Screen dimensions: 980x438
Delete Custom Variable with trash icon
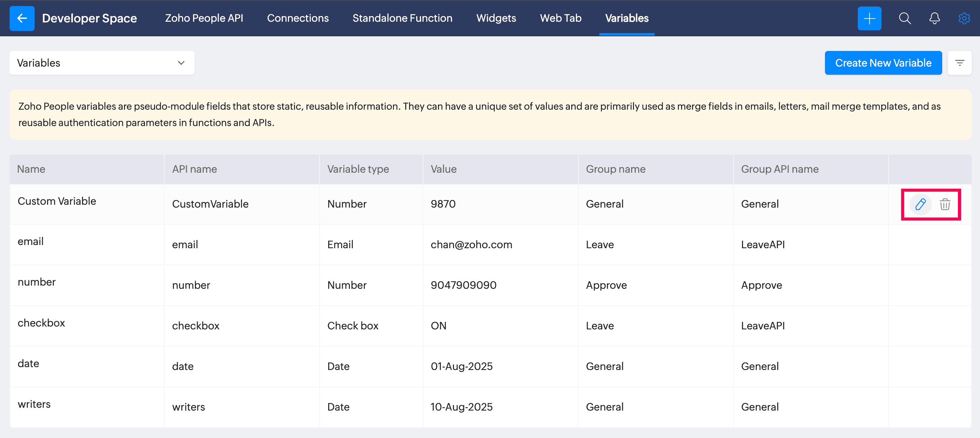(945, 204)
